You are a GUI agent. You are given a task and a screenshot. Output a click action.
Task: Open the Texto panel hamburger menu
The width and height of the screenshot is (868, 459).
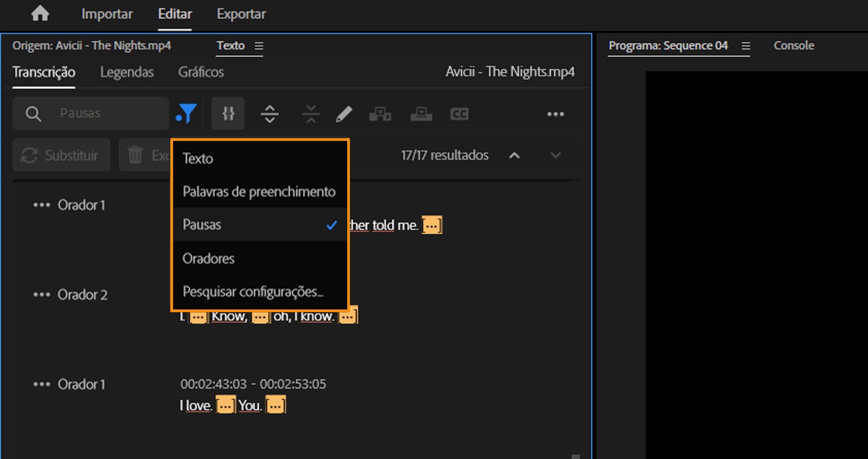pyautogui.click(x=259, y=46)
